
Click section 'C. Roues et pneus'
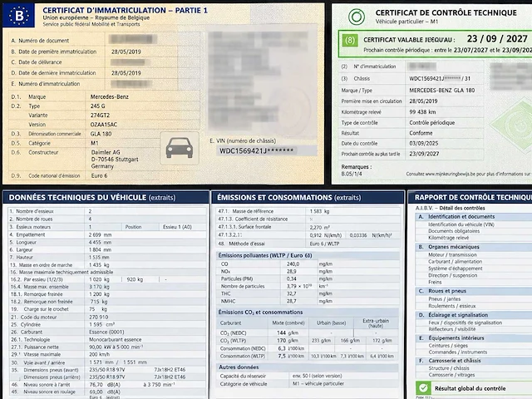coord(442,291)
